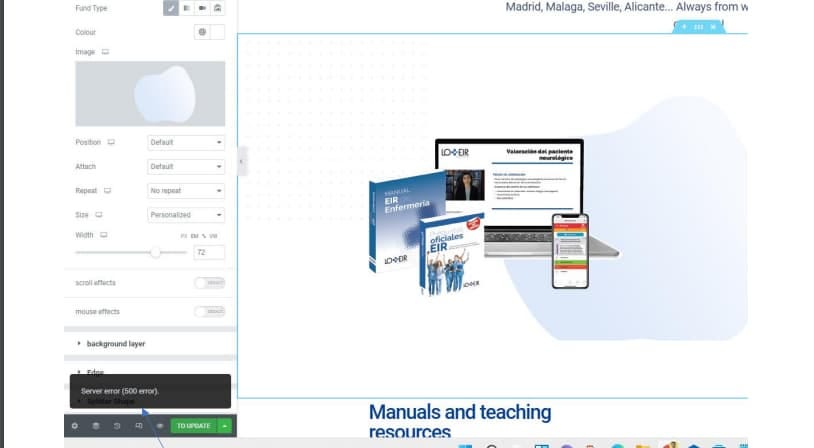The height and width of the screenshot is (448, 814).
Task: Click the edit section dots handle
Action: click(x=699, y=27)
